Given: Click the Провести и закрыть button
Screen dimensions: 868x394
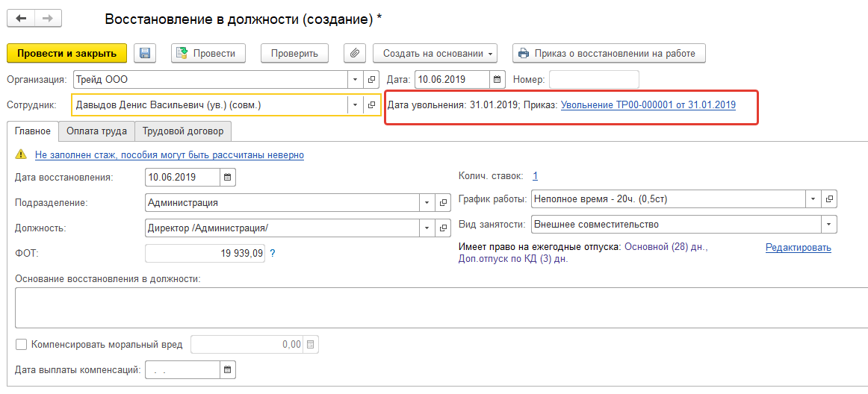Looking at the screenshot, I should [67, 53].
